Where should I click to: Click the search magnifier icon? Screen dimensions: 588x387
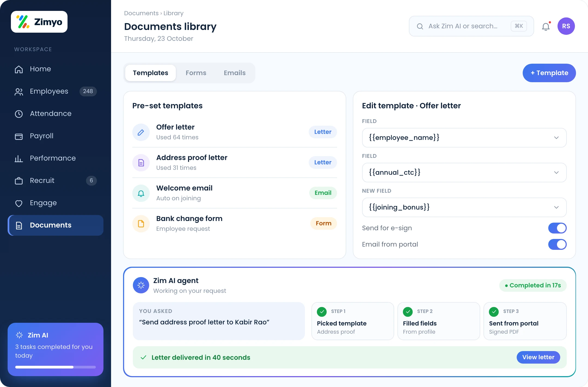click(x=420, y=26)
